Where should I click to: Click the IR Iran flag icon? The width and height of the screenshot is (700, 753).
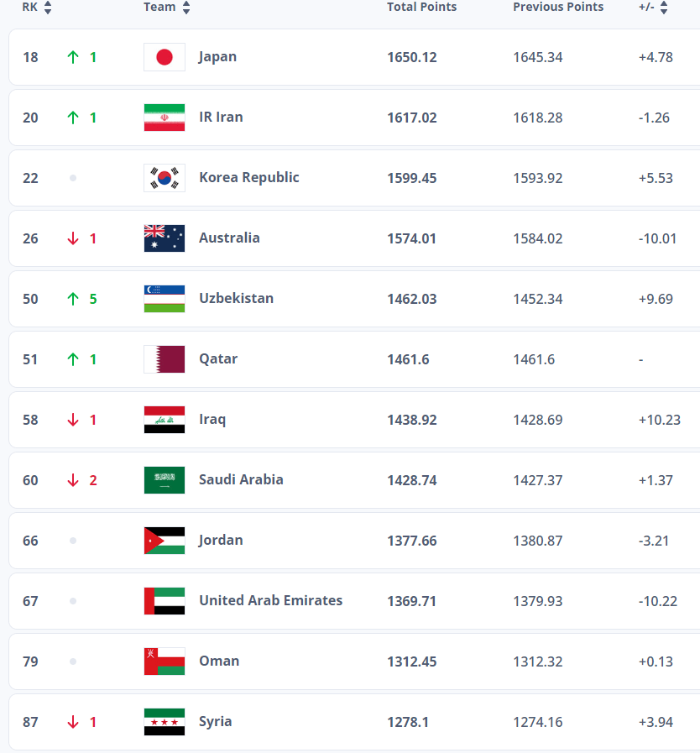point(165,118)
